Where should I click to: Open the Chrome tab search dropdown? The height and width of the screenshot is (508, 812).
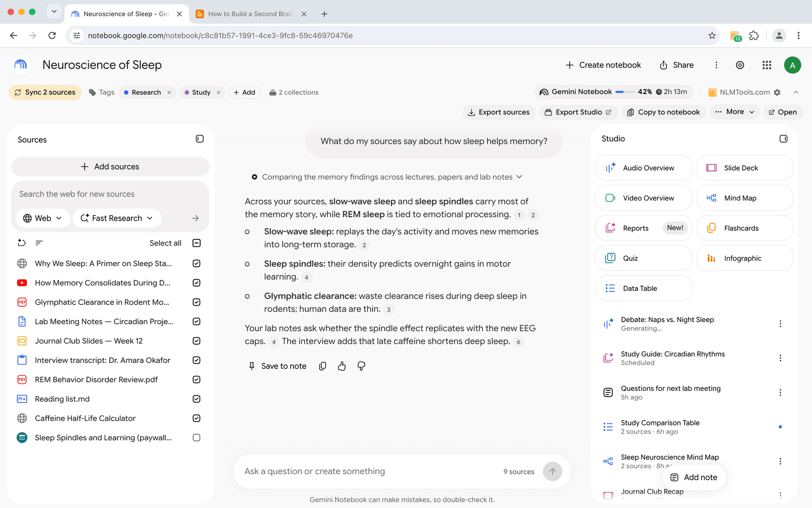pyautogui.click(x=54, y=11)
